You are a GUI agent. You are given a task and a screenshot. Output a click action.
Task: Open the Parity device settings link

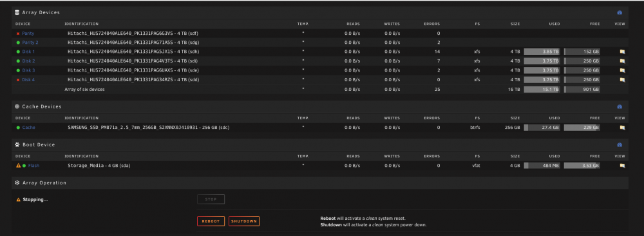[x=28, y=34]
